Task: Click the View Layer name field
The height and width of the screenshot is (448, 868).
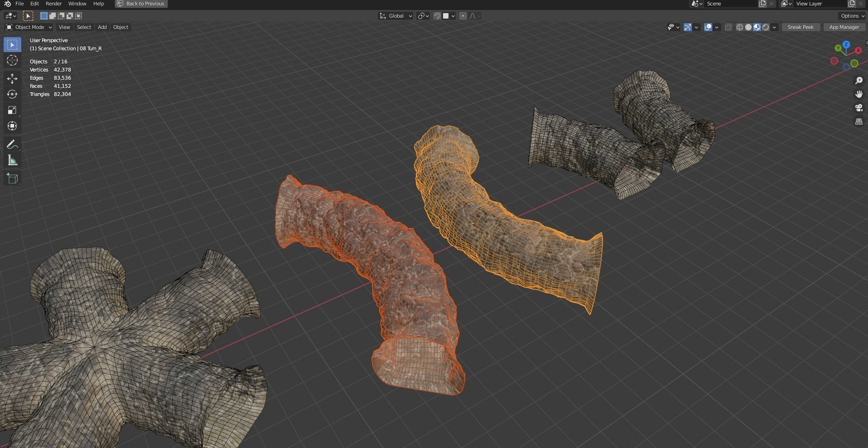Action: [x=819, y=4]
